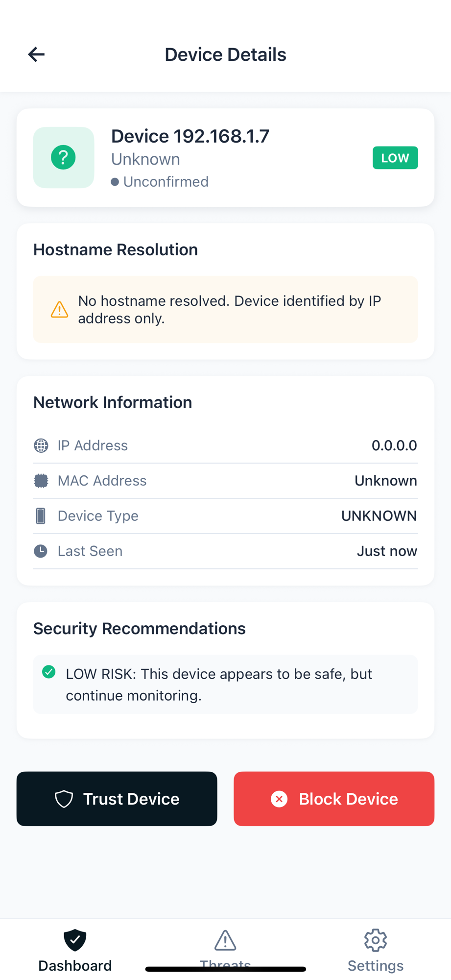Tap the hostname warning triangle icon
The height and width of the screenshot is (980, 451).
(59, 310)
